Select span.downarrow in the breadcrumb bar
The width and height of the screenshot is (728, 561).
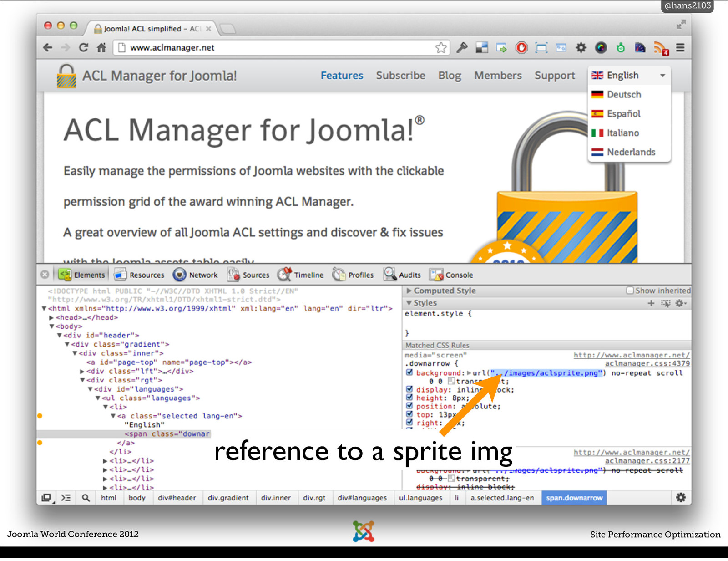pos(574,498)
